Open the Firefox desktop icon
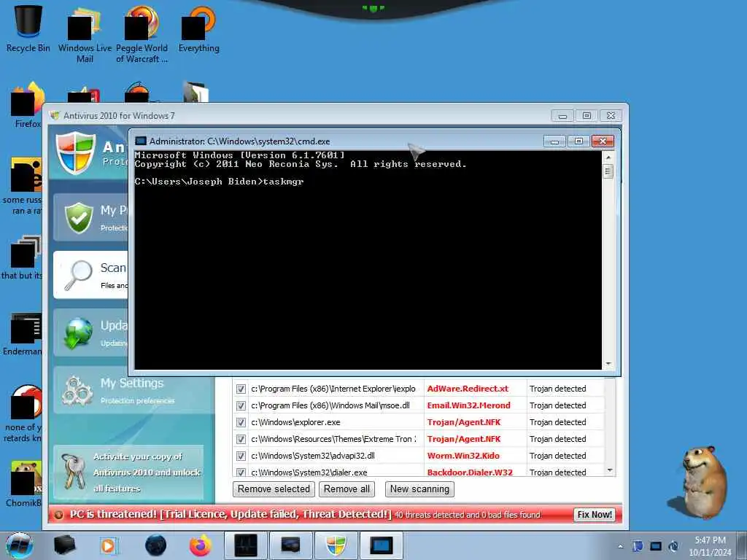Viewport: 747px width, 560px height. click(27, 105)
